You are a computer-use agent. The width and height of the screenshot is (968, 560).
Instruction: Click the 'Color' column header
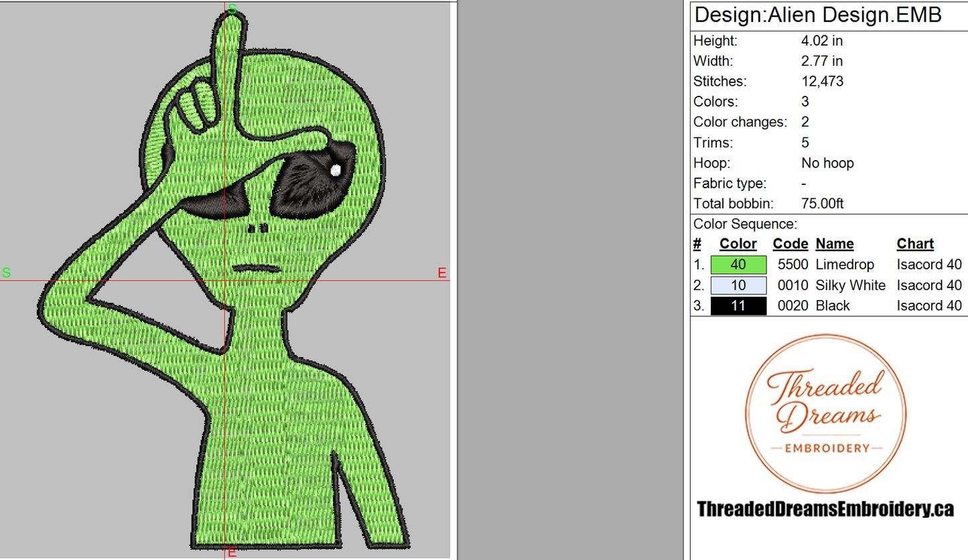coord(738,244)
